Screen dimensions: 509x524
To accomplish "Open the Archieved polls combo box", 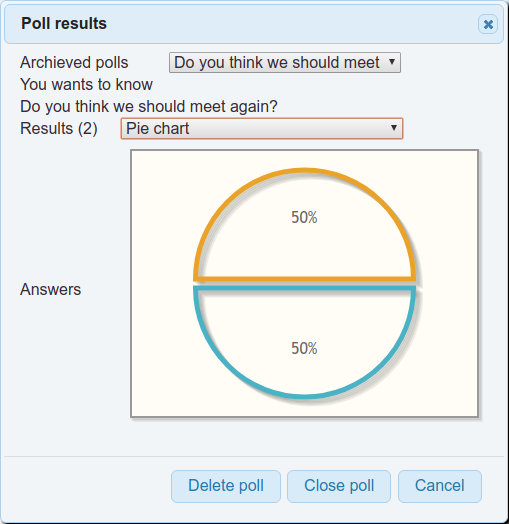I will point(285,62).
